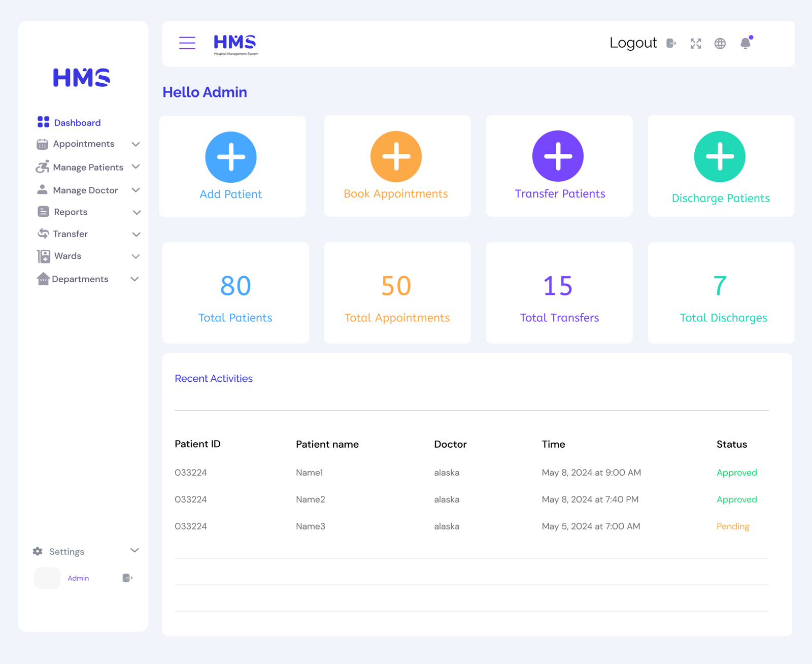The height and width of the screenshot is (664, 812).
Task: Click the logout icon in top header
Action: 671,44
